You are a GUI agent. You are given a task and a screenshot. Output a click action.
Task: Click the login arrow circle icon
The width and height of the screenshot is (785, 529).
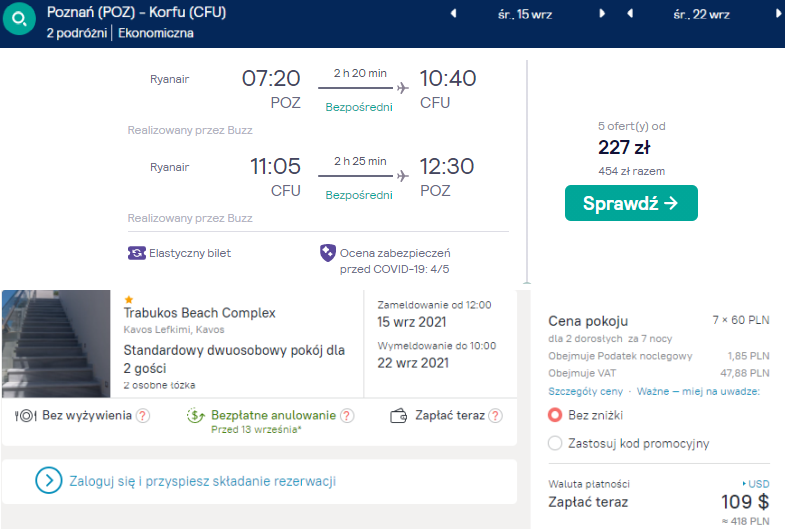[x=48, y=481]
